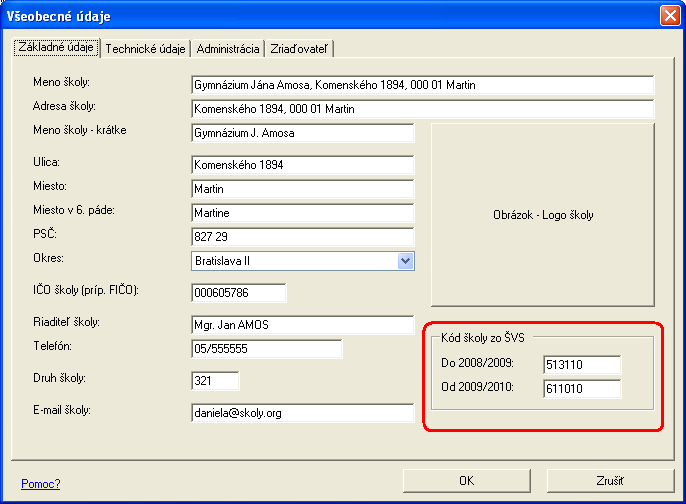Edit the Do 2008/2009 code field

click(582, 364)
